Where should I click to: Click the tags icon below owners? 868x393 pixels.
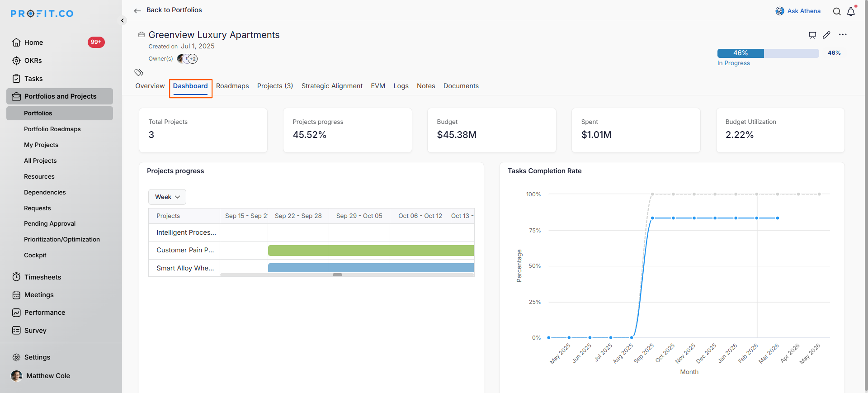pyautogui.click(x=139, y=72)
